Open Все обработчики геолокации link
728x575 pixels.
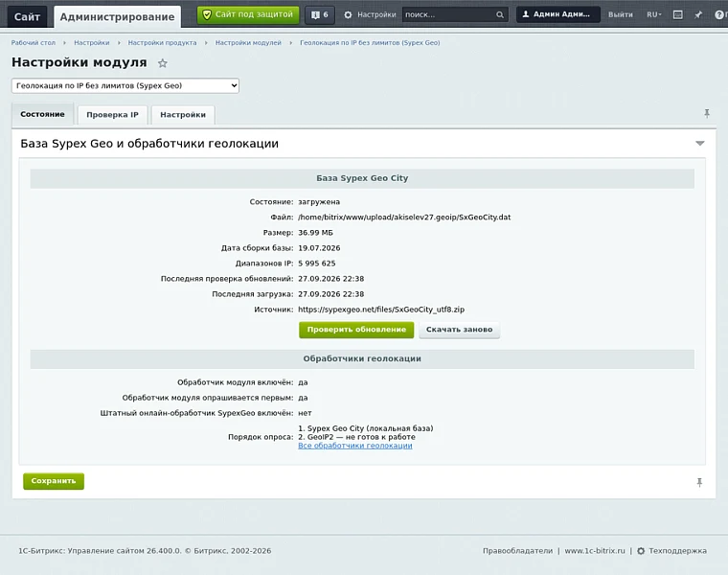355,446
